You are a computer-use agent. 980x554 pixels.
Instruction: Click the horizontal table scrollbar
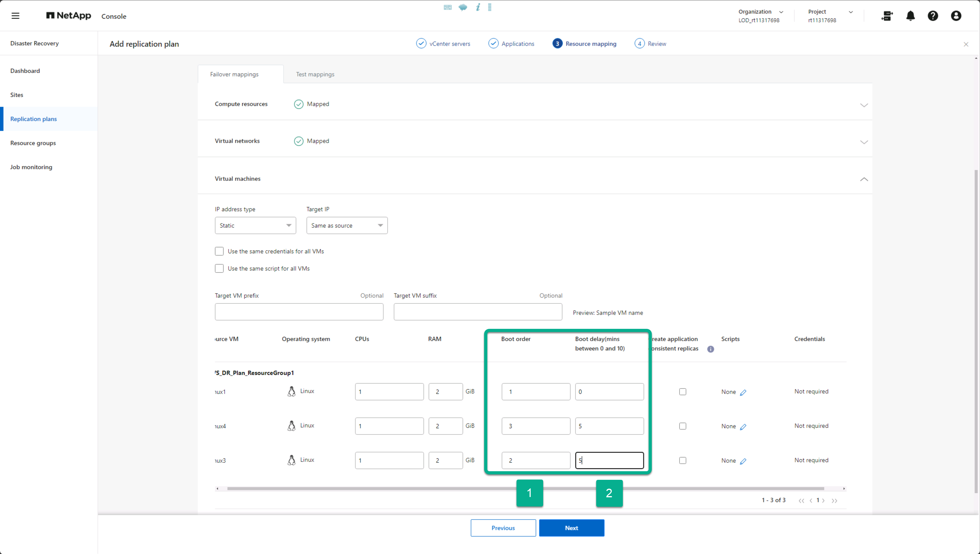[381, 489]
